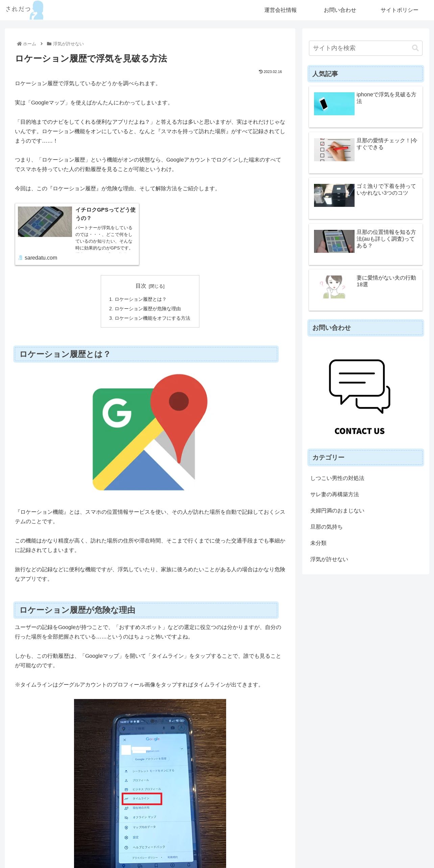434x868 pixels.
Task: Collapse the table of contents with 閉じる
Action: 156,286
